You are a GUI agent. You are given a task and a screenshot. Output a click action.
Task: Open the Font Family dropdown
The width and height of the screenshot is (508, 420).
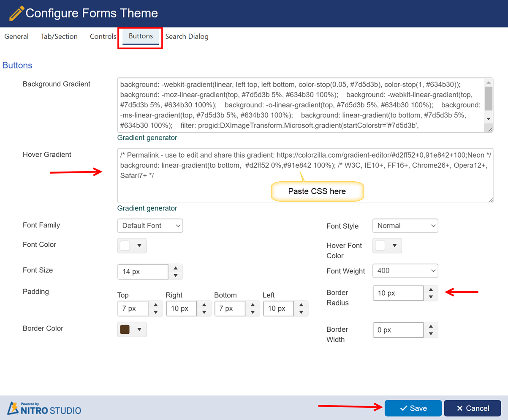click(149, 226)
